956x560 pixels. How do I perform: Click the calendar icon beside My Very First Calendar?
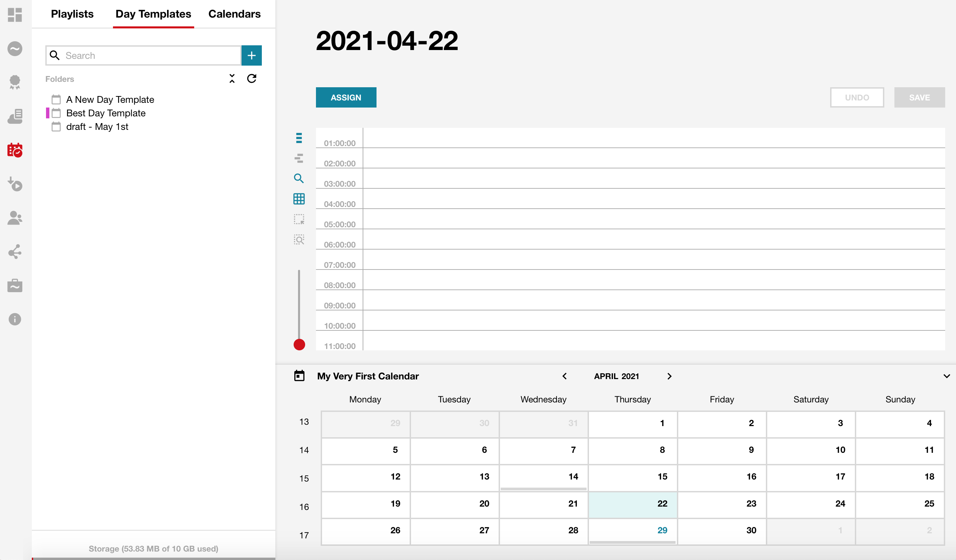tap(299, 376)
